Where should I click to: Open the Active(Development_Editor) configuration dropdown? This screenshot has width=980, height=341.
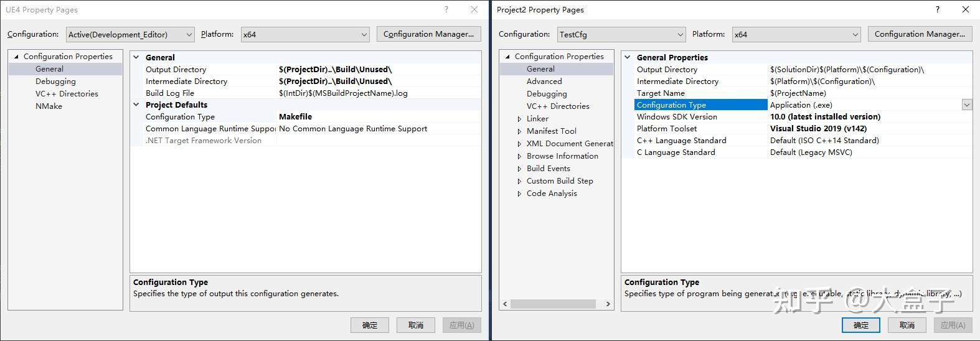(189, 35)
